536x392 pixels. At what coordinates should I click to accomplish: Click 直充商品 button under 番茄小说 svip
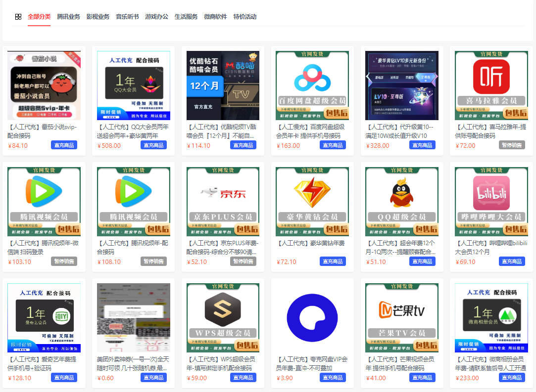[x=64, y=145]
